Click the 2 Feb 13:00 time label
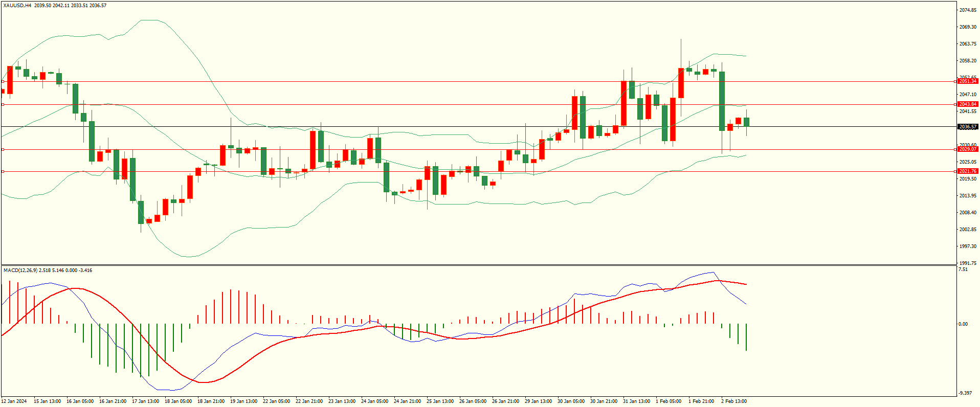The width and height of the screenshot is (980, 407). point(734,401)
